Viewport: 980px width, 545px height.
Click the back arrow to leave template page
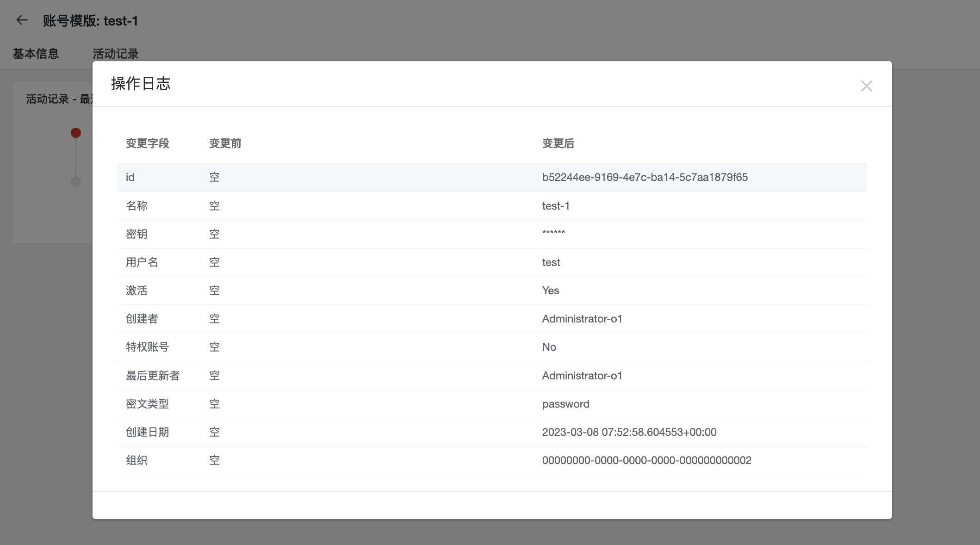(x=21, y=20)
